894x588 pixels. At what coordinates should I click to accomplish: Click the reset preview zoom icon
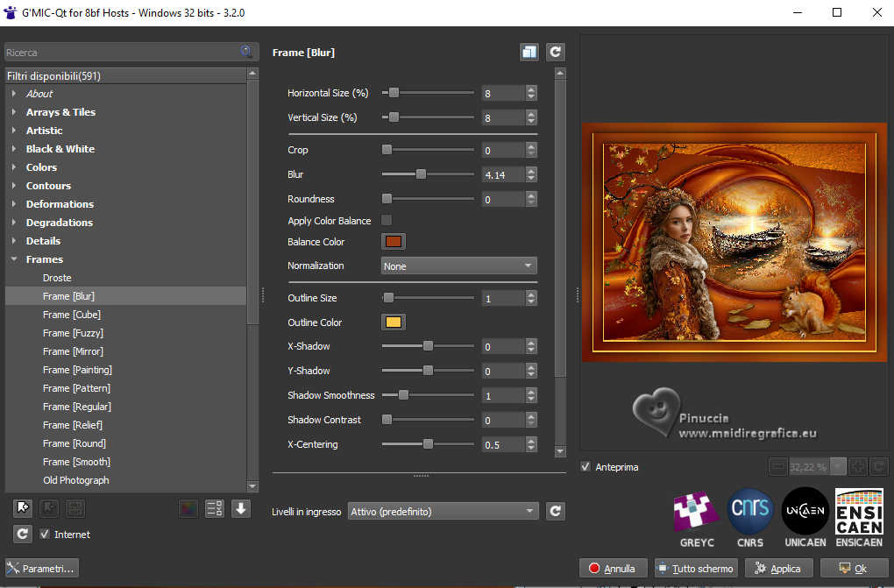[879, 466]
